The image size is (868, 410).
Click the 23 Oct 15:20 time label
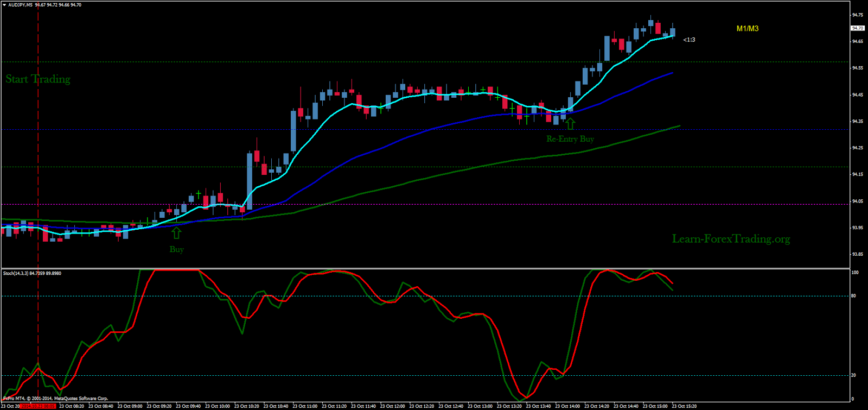pos(685,406)
